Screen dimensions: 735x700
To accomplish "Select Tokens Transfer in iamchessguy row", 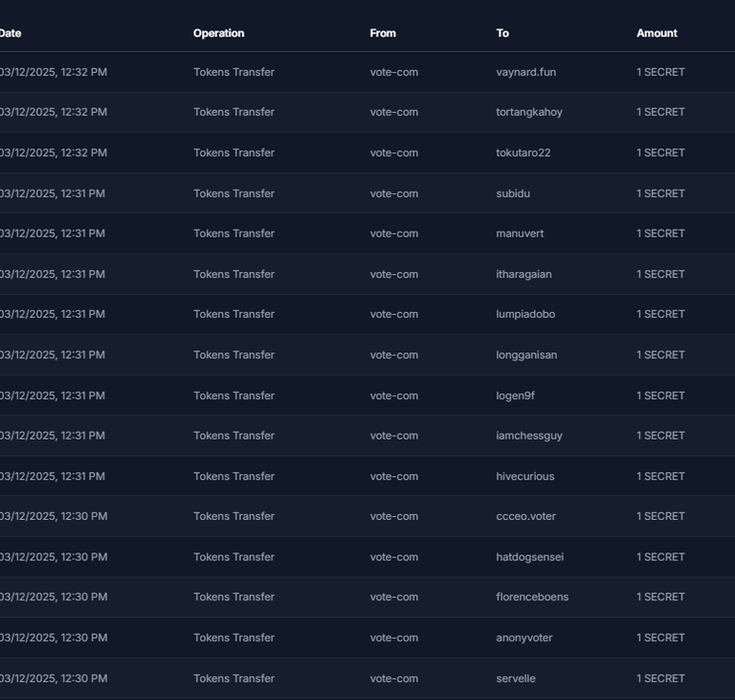I will pyautogui.click(x=234, y=436).
